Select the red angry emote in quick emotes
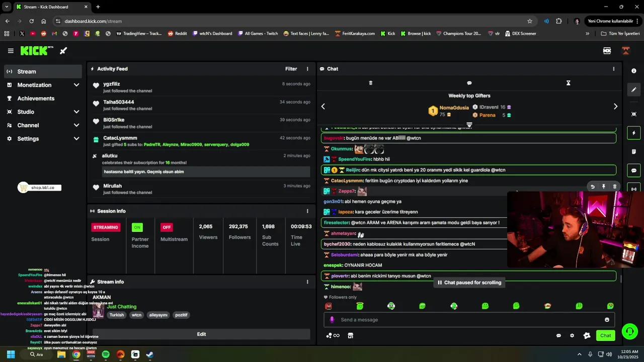The width and height of the screenshot is (644, 362). (x=329, y=306)
